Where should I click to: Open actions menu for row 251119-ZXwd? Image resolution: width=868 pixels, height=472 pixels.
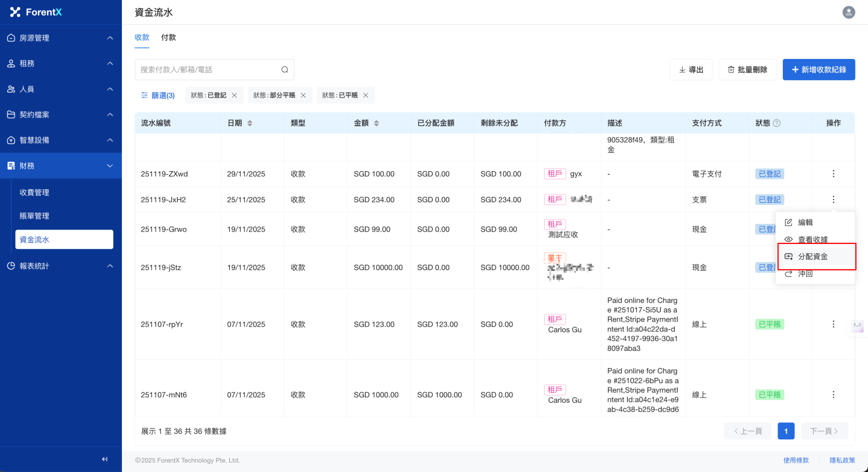pyautogui.click(x=833, y=174)
